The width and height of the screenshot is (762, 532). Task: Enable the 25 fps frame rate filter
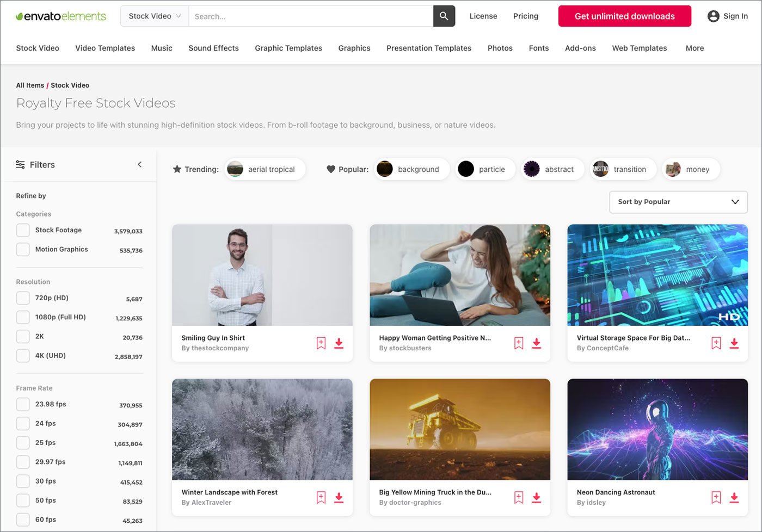tap(23, 442)
